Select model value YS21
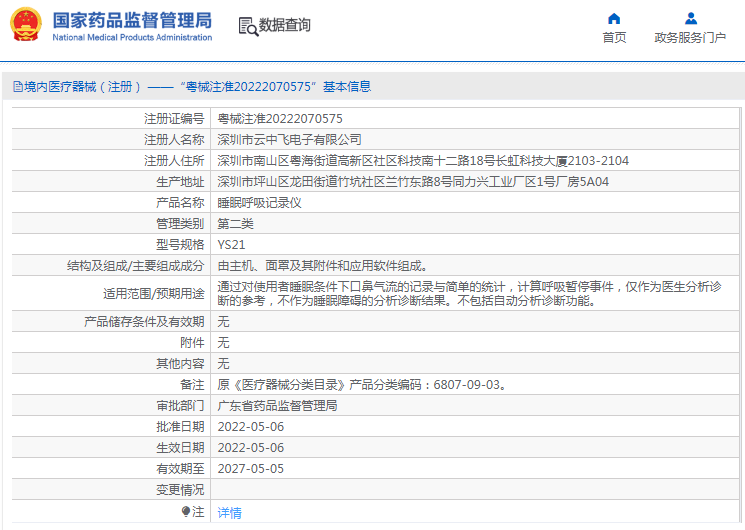This screenshot has width=745, height=530. pos(231,245)
